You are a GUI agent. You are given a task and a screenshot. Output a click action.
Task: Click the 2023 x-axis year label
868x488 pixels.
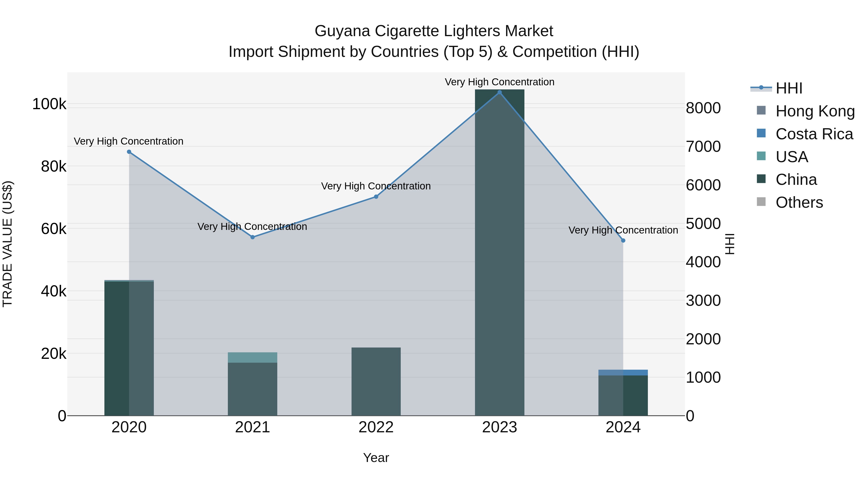click(x=500, y=427)
